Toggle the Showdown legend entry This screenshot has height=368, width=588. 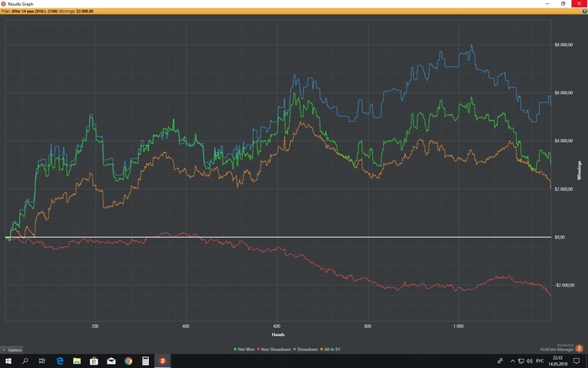(x=306, y=350)
